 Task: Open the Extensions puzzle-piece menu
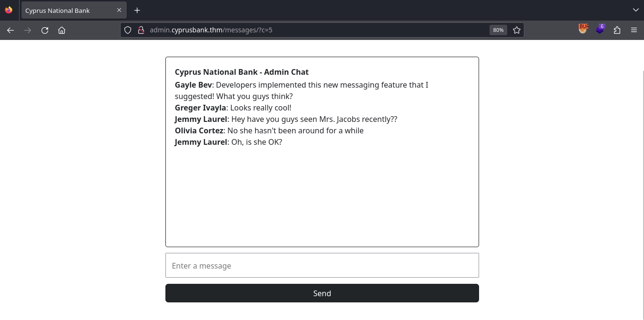coord(617,30)
